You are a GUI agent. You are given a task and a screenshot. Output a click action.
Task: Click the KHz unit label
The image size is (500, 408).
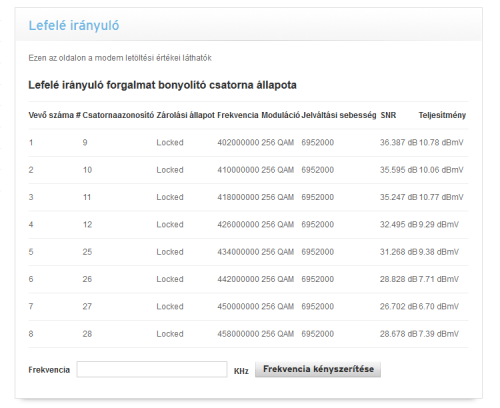[241, 371]
